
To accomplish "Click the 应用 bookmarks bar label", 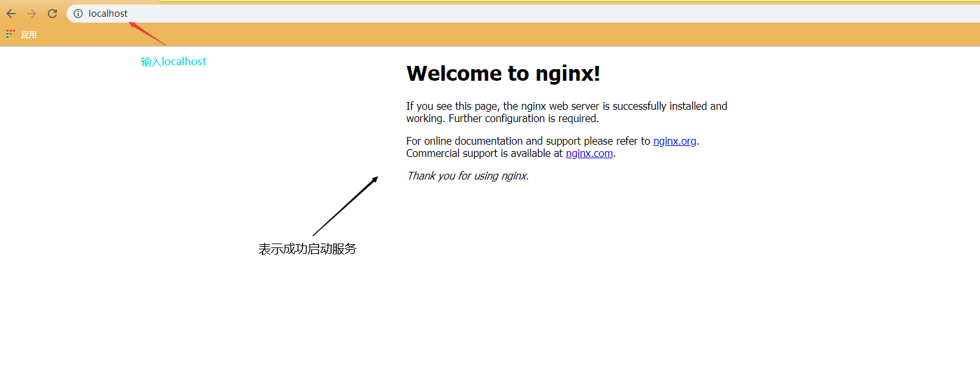I will click(x=28, y=35).
